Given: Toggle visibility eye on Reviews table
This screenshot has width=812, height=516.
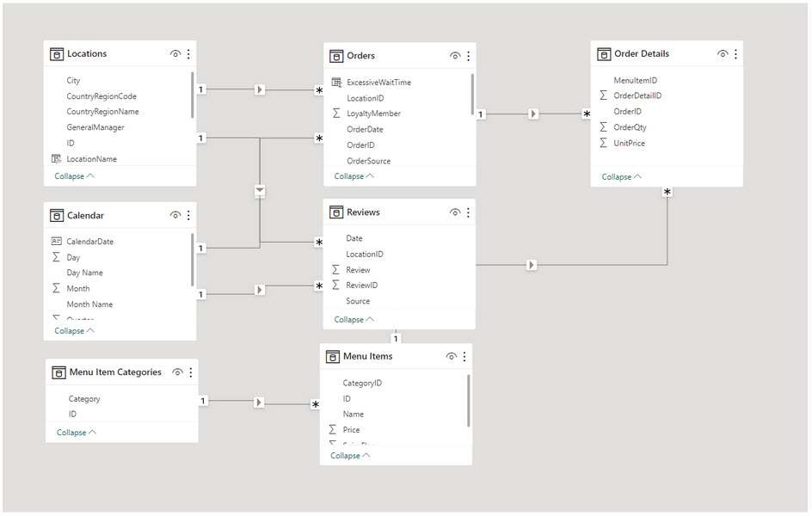Looking at the screenshot, I should (x=455, y=212).
